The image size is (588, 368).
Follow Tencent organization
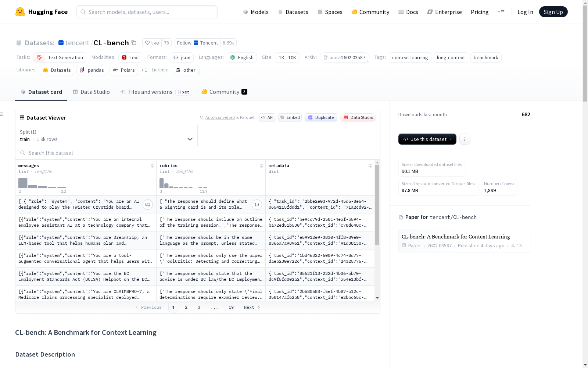pos(197,43)
